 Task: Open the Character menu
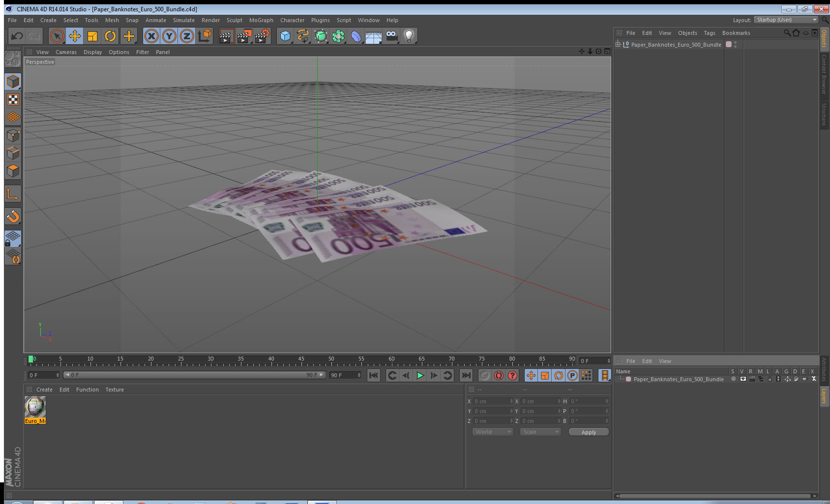click(x=292, y=20)
